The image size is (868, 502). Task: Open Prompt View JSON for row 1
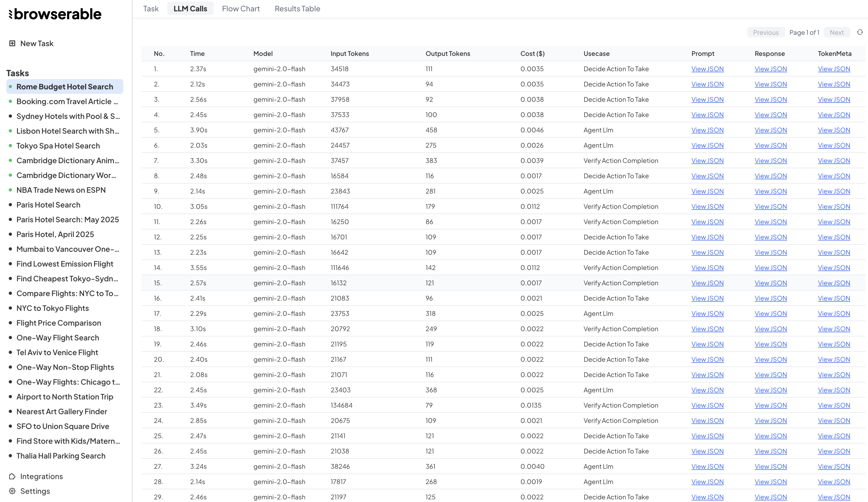click(x=707, y=69)
